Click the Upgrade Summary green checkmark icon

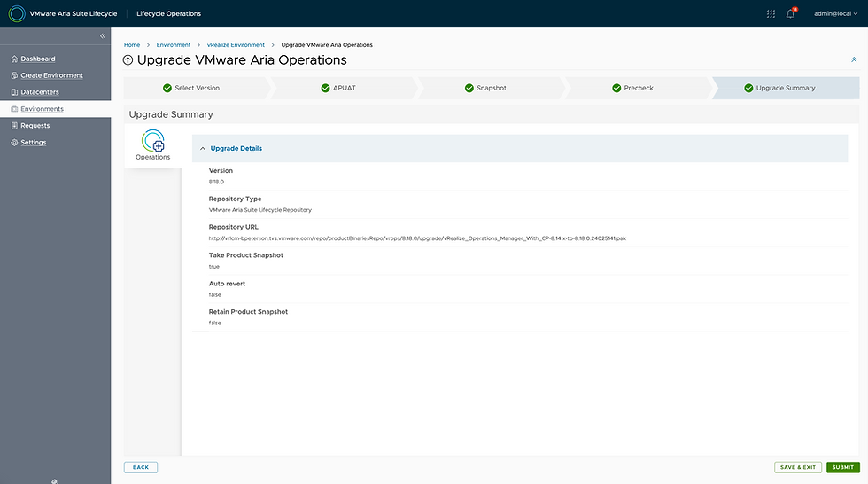coord(748,88)
